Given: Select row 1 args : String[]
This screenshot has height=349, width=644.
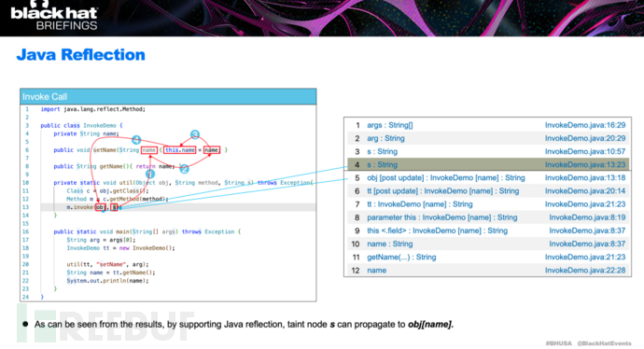Looking at the screenshot, I should click(x=488, y=125).
